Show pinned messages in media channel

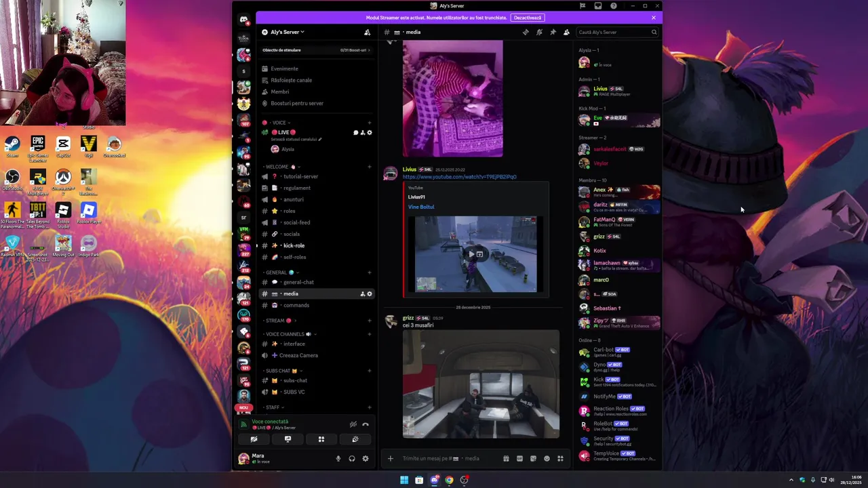[553, 32]
